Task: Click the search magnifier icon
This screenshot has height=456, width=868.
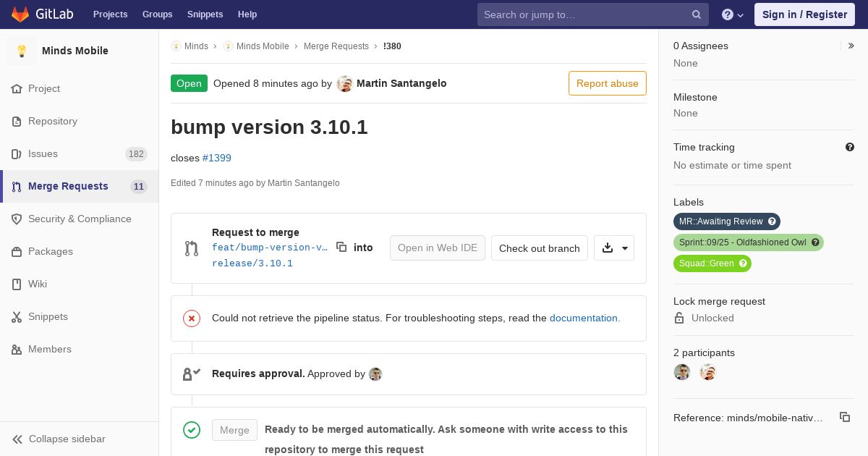Action: pyautogui.click(x=697, y=14)
